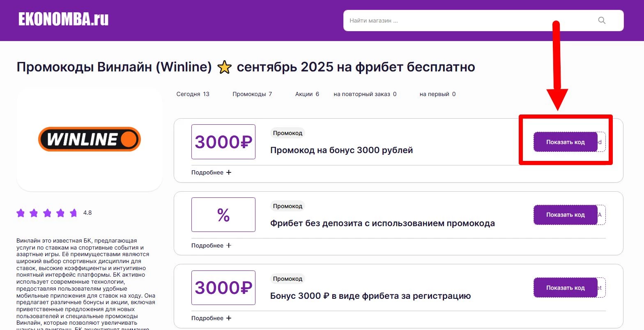Image resolution: width=644 pixels, height=330 pixels.
Task: Select the Промокоды 7 filter tab
Action: [x=252, y=94]
